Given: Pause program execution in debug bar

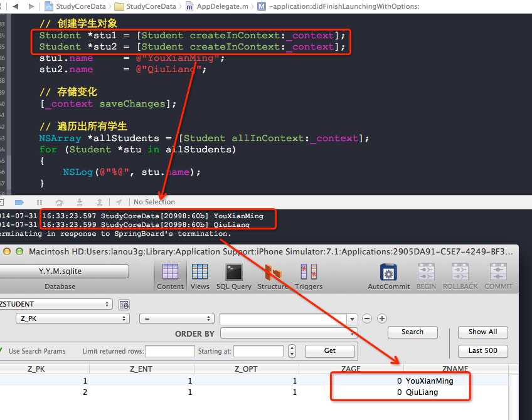Looking at the screenshot, I should coord(40,202).
